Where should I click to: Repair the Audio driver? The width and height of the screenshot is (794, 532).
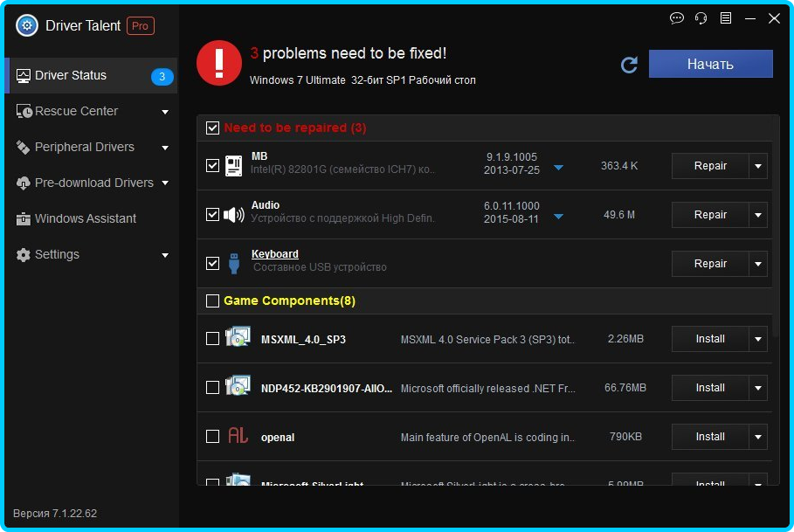(710, 215)
